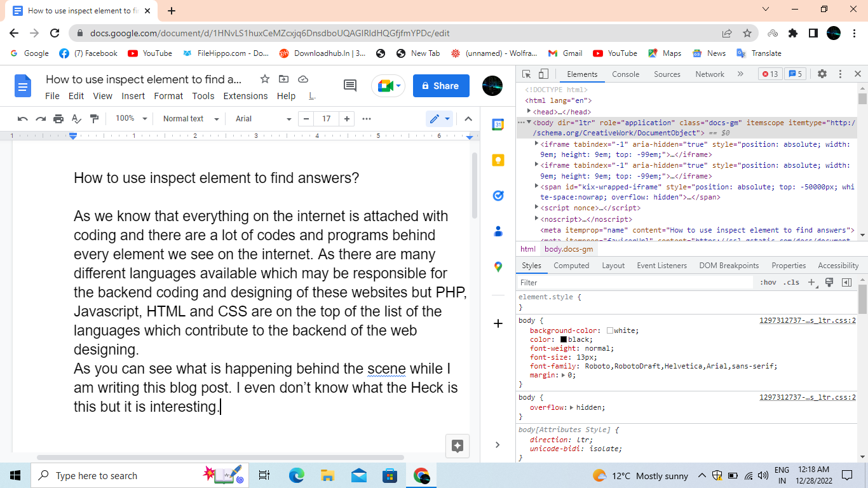The image size is (868, 488).
Task: Print the document using the printer icon
Action: [x=58, y=119]
